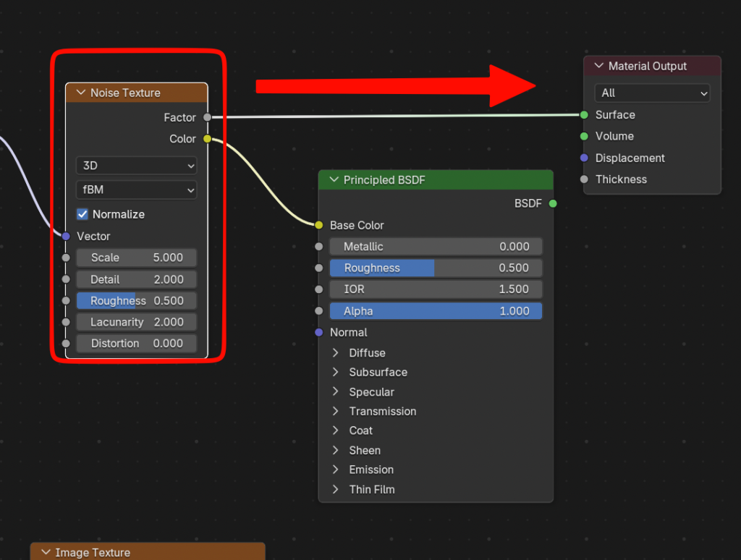The height and width of the screenshot is (560, 741).
Task: Expand the Subsurface panel
Action: pos(336,372)
